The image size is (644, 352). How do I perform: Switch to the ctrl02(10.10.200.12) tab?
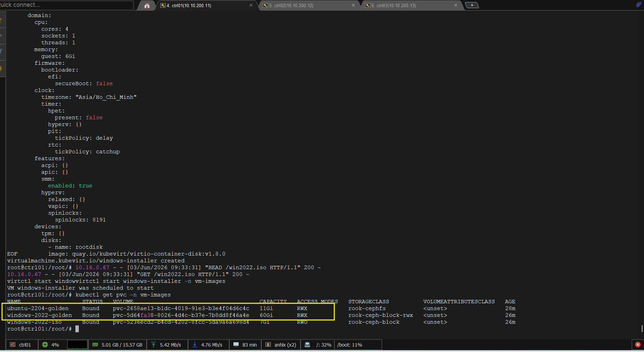[309, 5]
